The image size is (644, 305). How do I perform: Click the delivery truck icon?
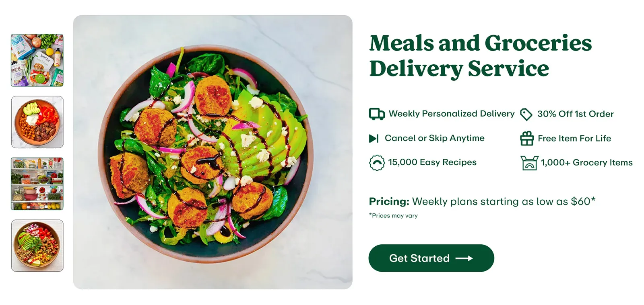(377, 114)
